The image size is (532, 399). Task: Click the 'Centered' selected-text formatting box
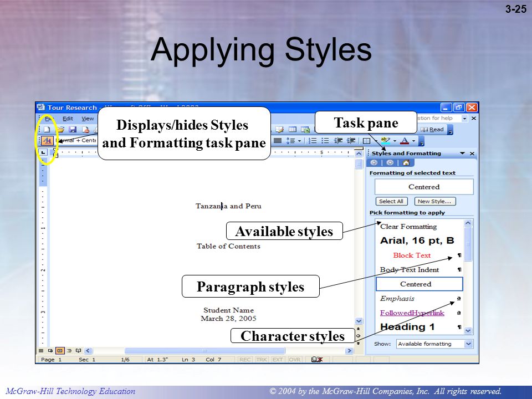point(424,187)
